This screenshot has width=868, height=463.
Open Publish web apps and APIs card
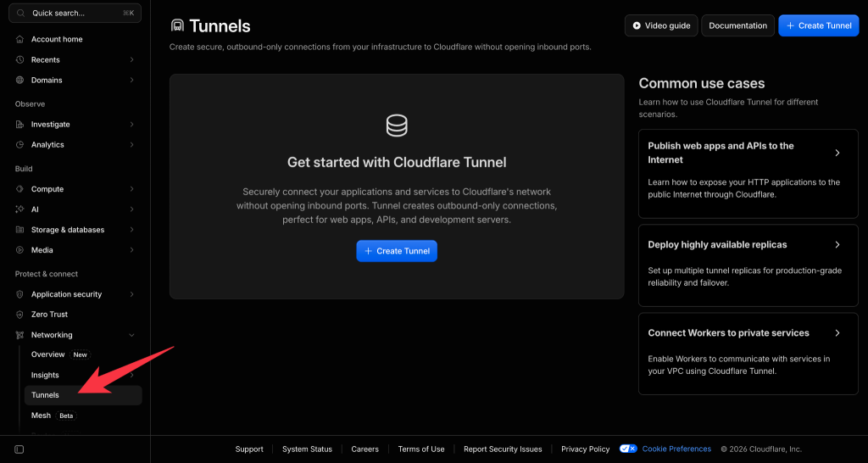[748, 174]
